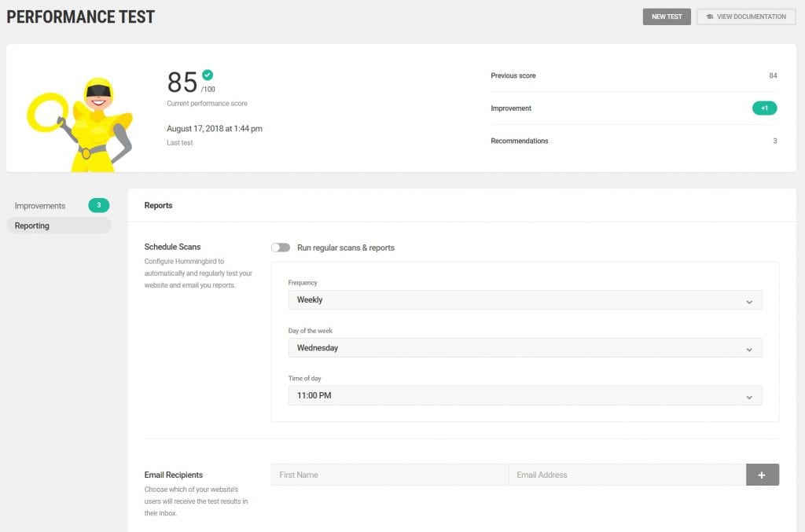
Task: Click the Recommendations row label
Action: point(519,141)
